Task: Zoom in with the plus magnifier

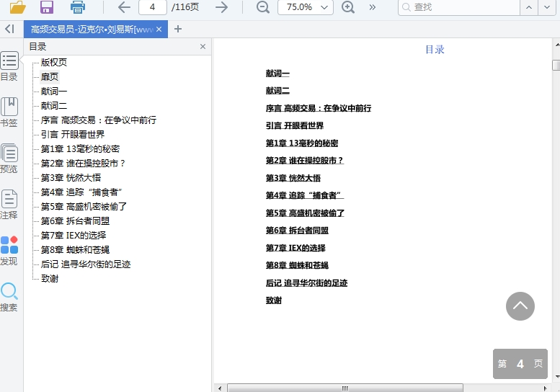Action: click(348, 7)
